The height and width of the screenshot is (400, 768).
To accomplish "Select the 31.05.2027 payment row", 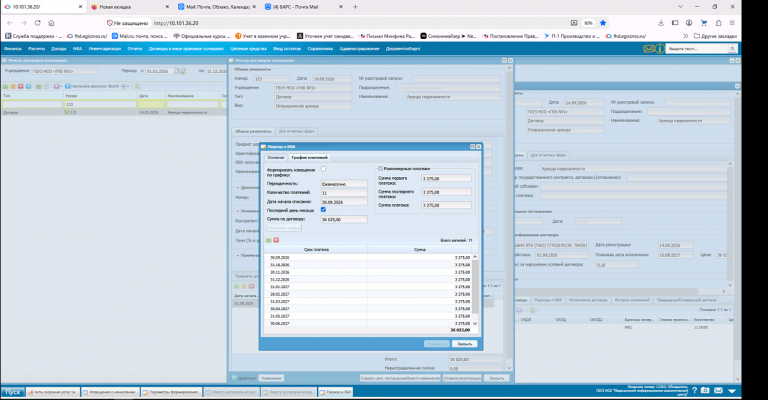I will point(368,316).
